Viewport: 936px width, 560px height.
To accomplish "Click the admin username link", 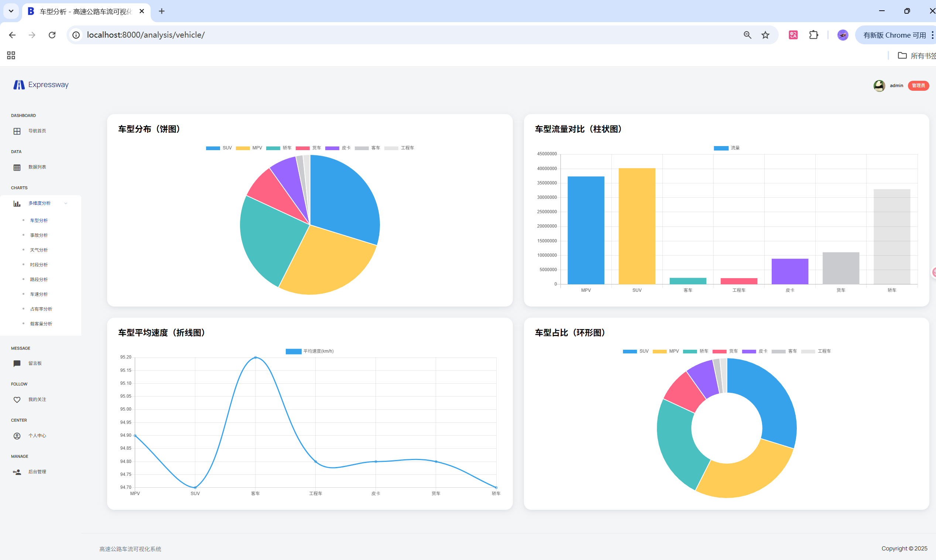I will [x=896, y=86].
